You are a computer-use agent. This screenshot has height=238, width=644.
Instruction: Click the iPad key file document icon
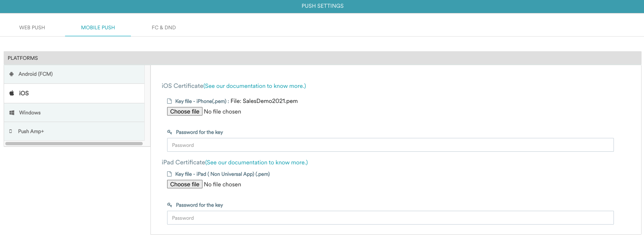pyautogui.click(x=170, y=174)
